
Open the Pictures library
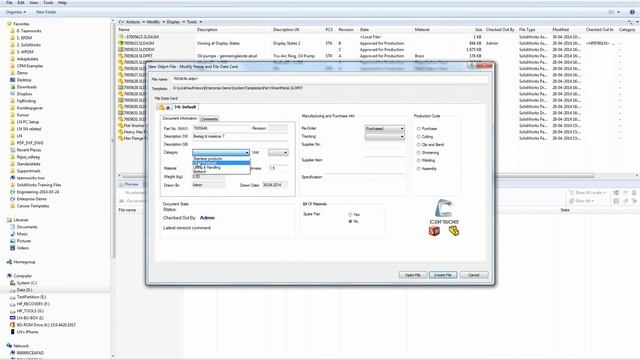pyautogui.click(x=24, y=241)
